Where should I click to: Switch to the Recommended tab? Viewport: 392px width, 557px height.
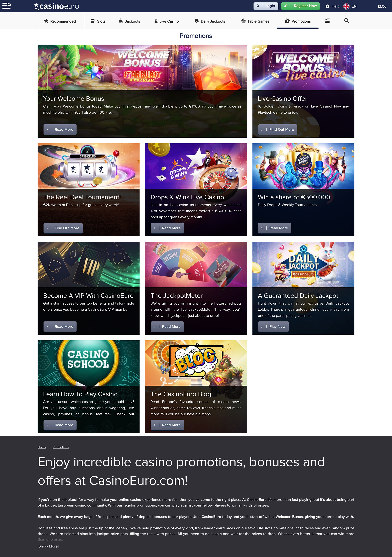[60, 21]
